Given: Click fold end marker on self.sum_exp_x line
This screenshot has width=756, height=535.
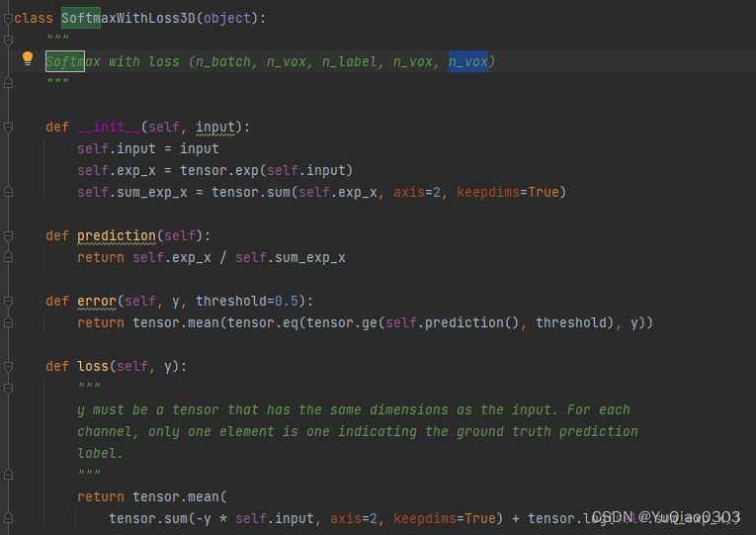Looking at the screenshot, I should tap(8, 192).
